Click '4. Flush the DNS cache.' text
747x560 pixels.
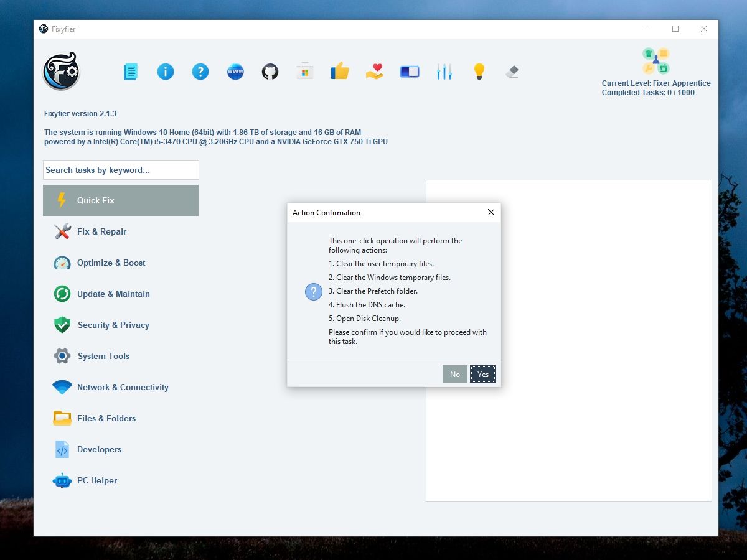pyautogui.click(x=367, y=305)
